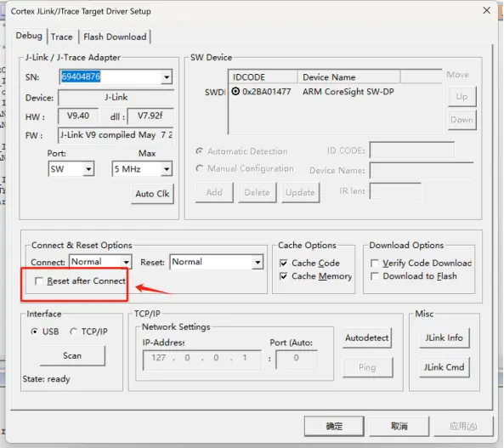Open the Port SW dropdown
This screenshot has height=448, width=504.
click(88, 169)
